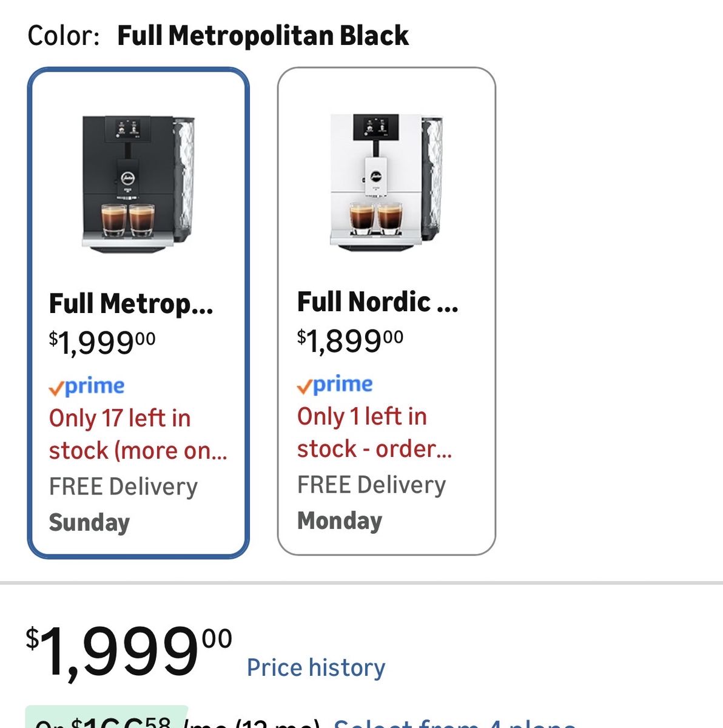Click the 'Color:' label heading

(x=64, y=35)
